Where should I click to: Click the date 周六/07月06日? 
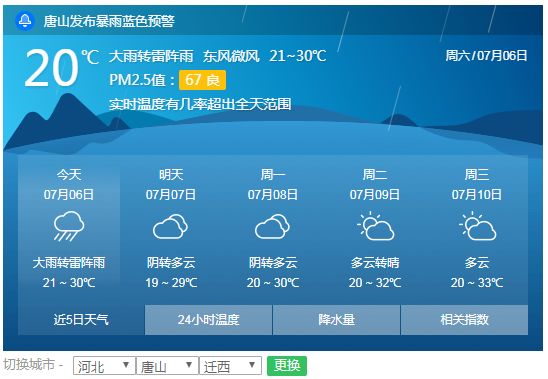point(486,55)
